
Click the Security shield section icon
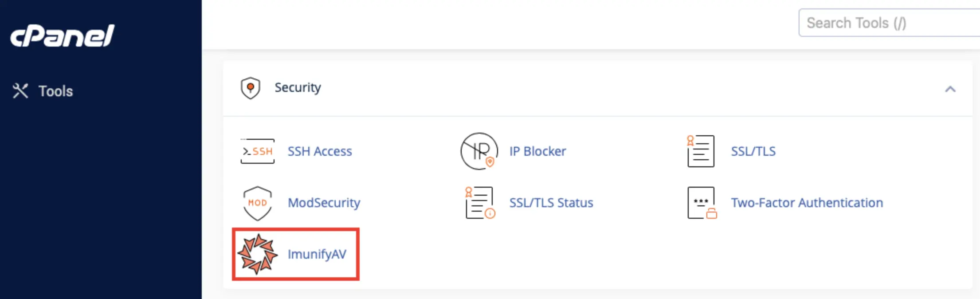[251, 88]
